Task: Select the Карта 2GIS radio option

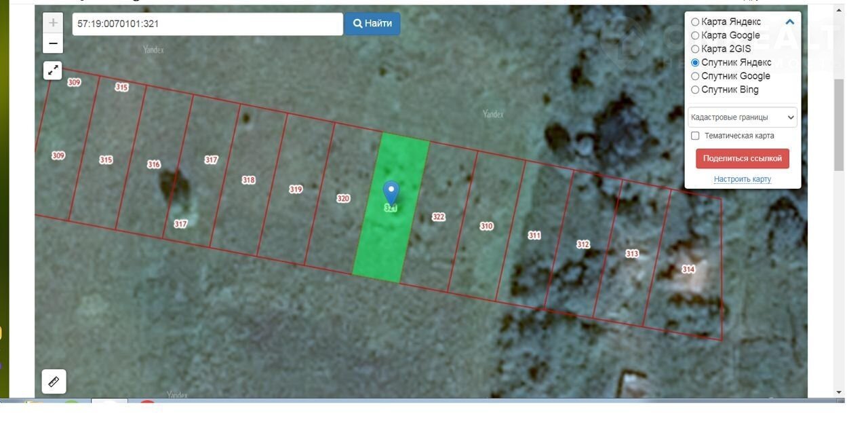Action: point(695,49)
